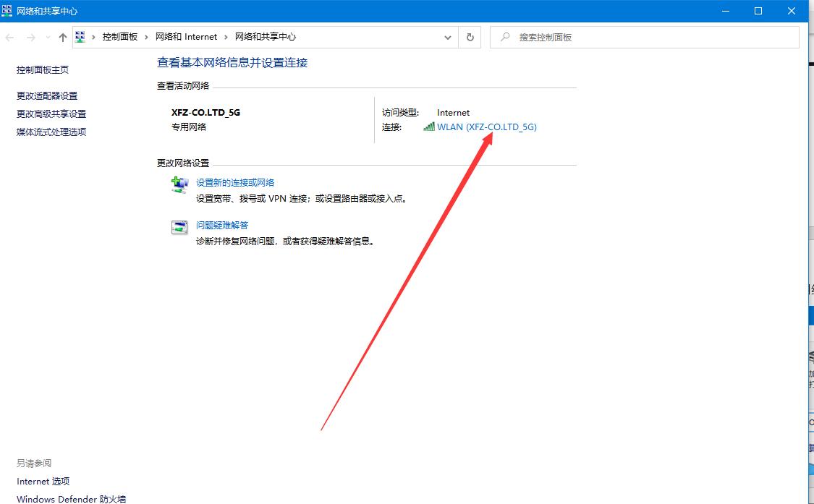Expand the chevron after 控制面板 in breadcrumb

pos(145,36)
